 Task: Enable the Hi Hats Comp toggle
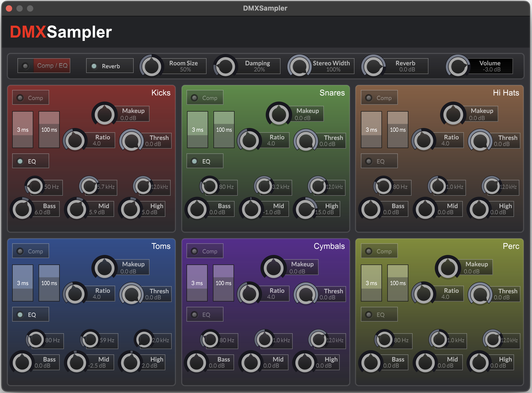[x=379, y=98]
